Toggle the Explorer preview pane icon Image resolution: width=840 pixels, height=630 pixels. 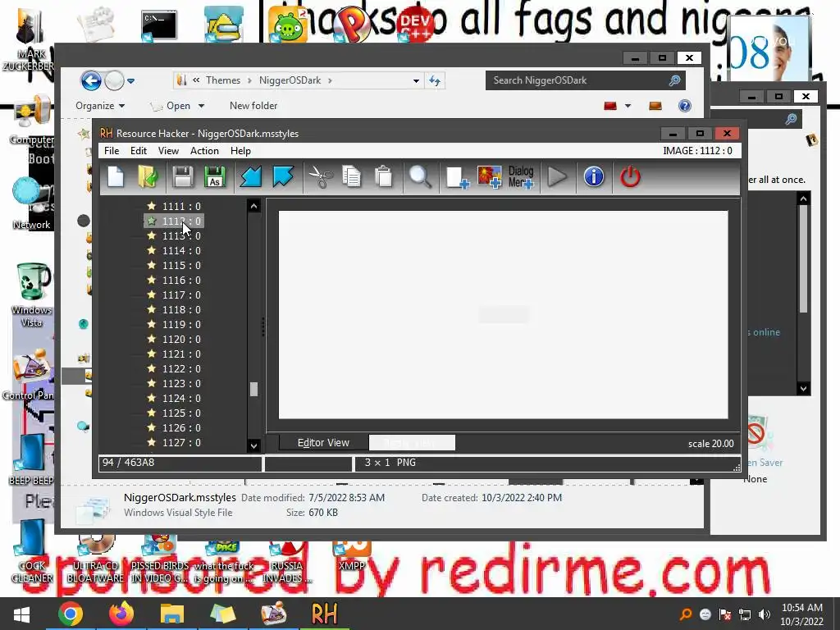(x=655, y=106)
